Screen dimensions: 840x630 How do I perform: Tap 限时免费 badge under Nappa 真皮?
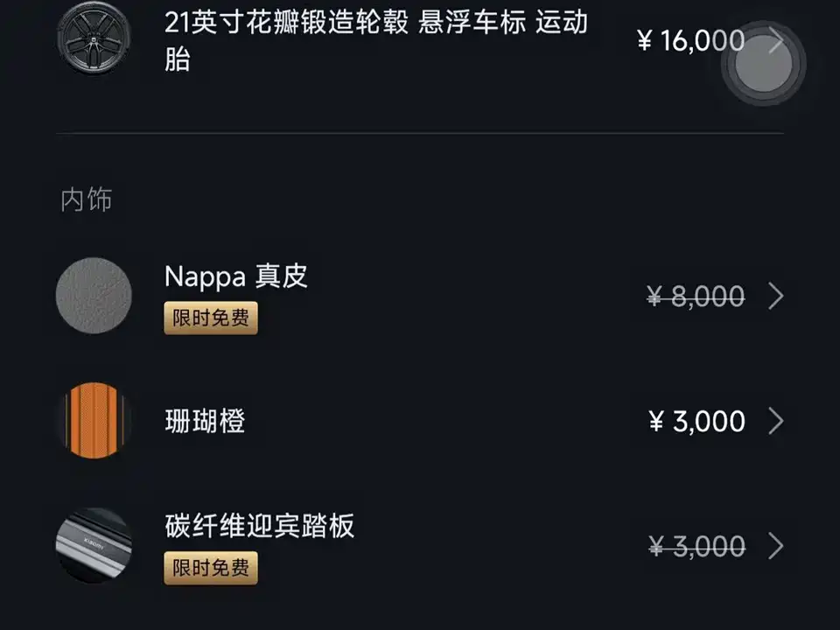point(211,318)
